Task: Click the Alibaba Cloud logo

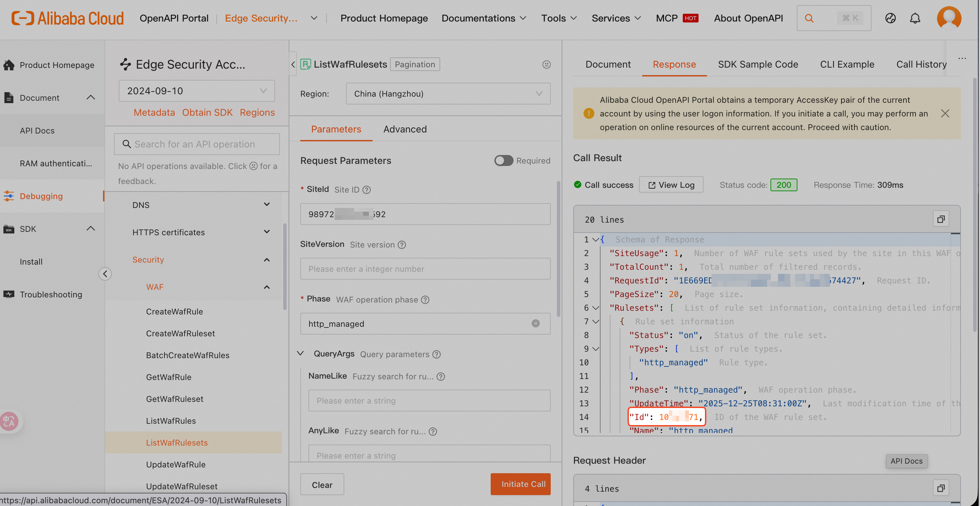Action: coord(67,18)
